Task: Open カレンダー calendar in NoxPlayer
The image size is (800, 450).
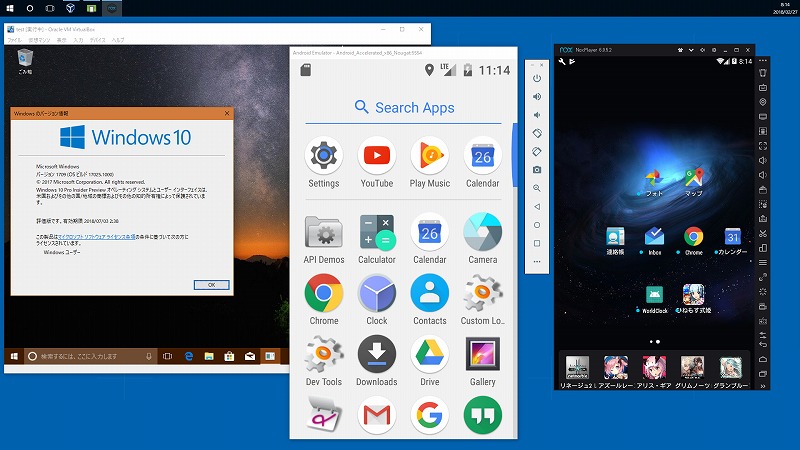Action: pyautogui.click(x=733, y=236)
